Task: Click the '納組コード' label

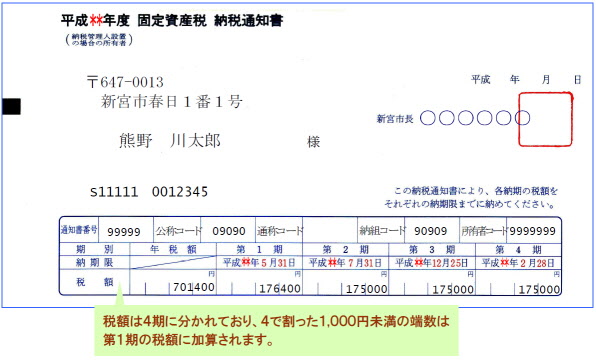Action: coord(382,230)
